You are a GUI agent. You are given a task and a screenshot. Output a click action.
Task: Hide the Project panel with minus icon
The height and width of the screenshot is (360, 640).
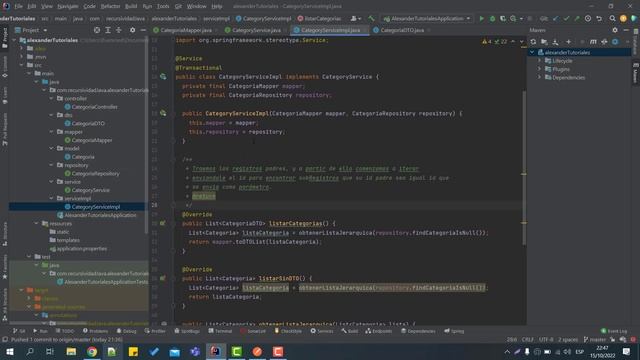143,30
